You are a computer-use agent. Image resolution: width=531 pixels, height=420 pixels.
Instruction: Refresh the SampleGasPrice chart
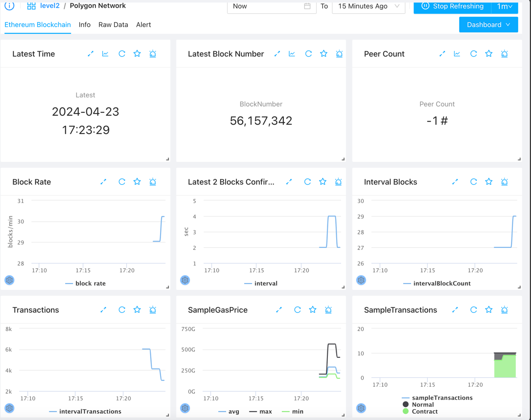[x=297, y=310]
